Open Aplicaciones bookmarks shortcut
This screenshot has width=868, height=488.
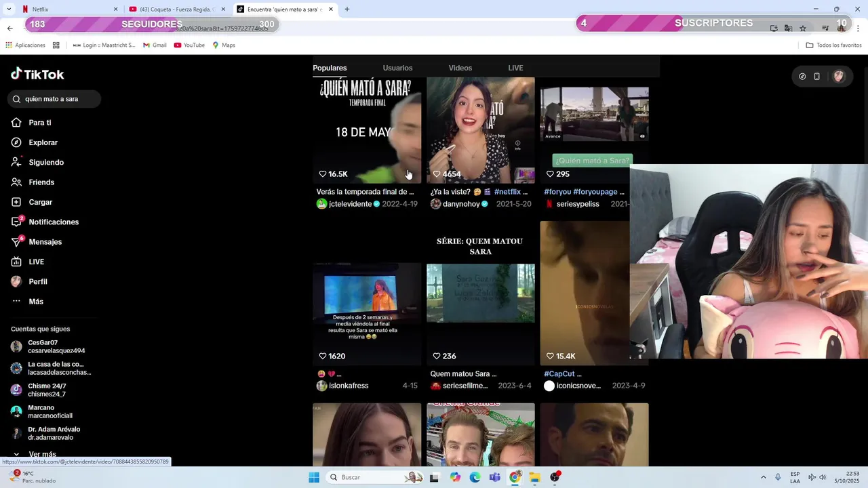pos(25,45)
